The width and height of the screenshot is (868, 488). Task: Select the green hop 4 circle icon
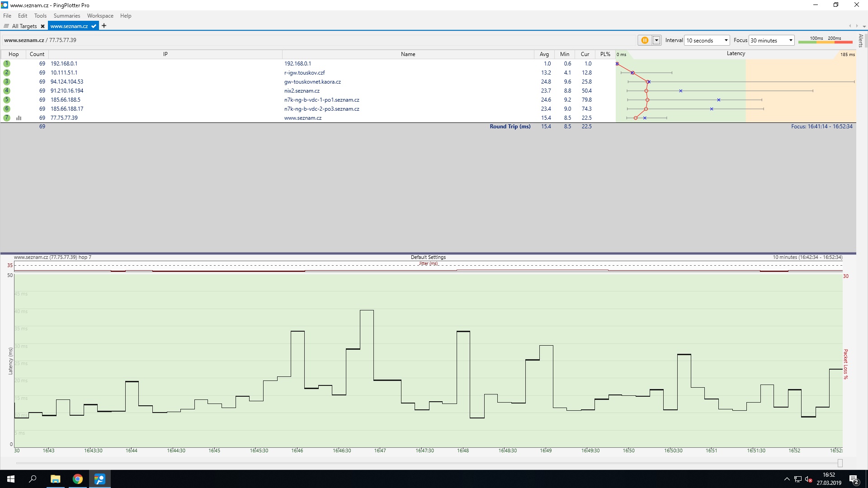click(x=7, y=91)
